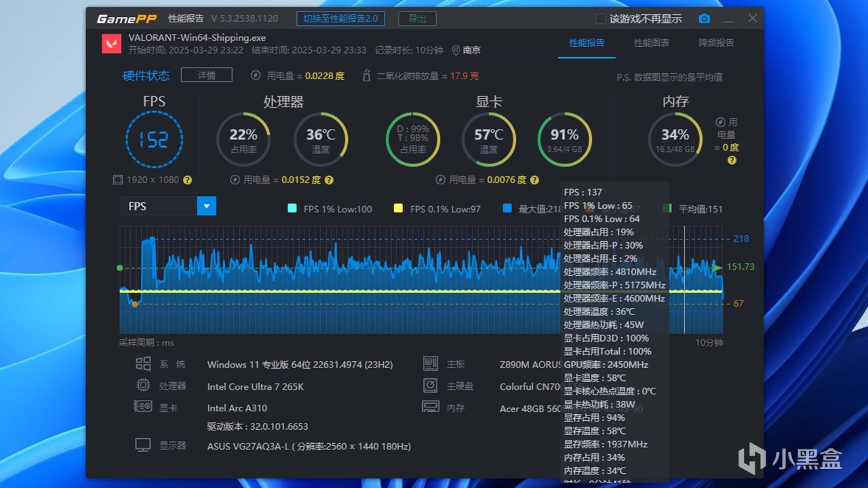Click the graphics card icon beside 显卡

pos(143,407)
